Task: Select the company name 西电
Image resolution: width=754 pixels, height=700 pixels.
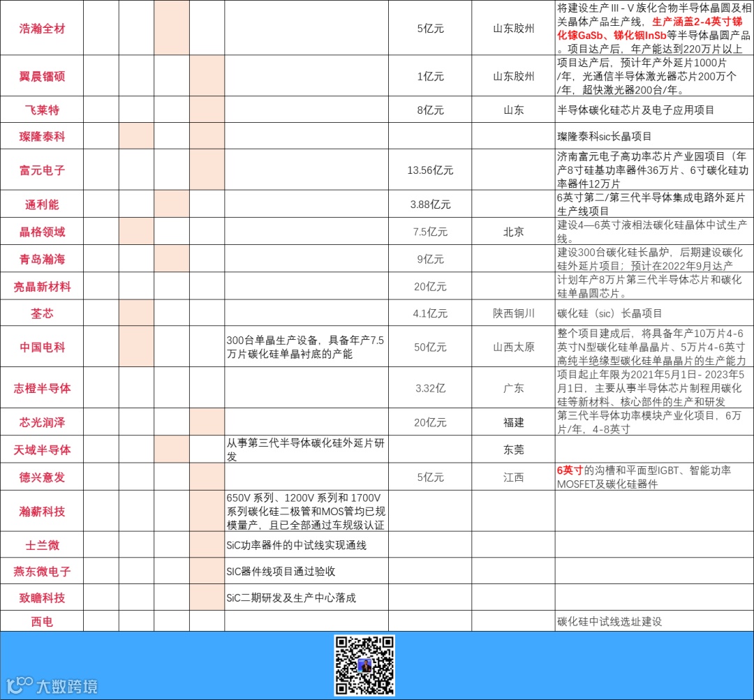Action: click(x=42, y=621)
